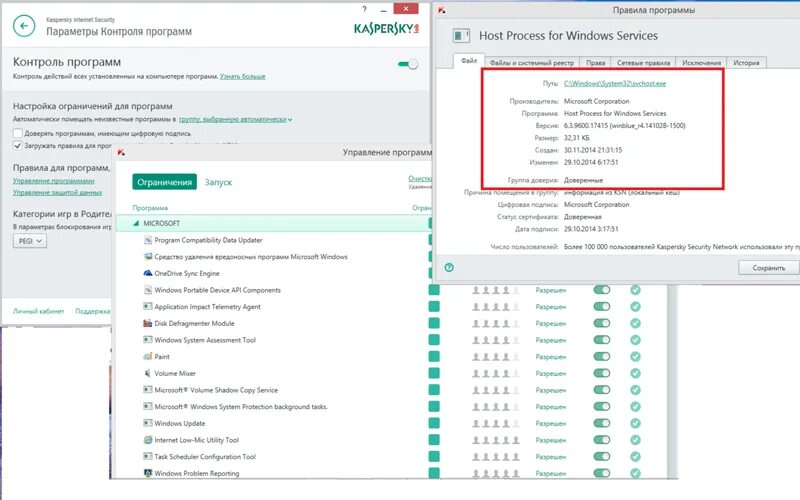The height and width of the screenshot is (500, 800).
Task: Click green check icon for Paint row
Action: [x=635, y=357]
